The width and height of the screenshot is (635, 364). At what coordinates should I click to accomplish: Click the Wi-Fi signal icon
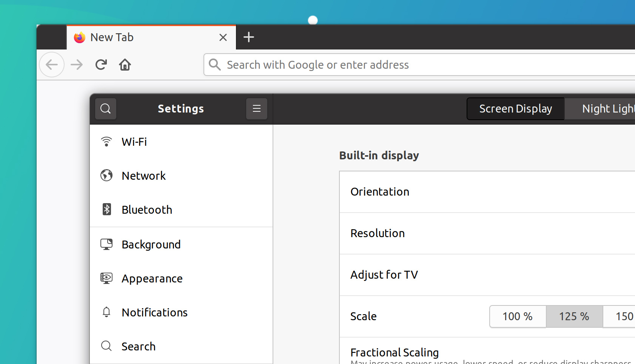[x=106, y=142]
